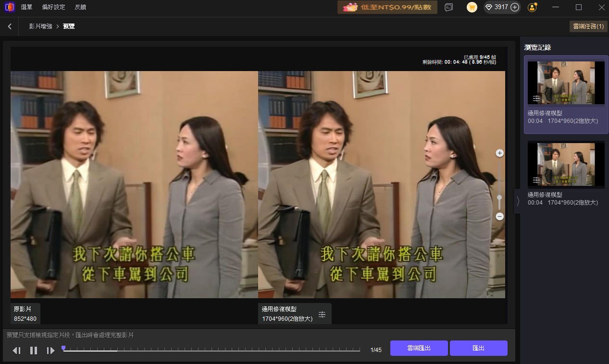Select second history thumbnail in 瀏覽記錄
609x364 pixels.
click(x=566, y=163)
